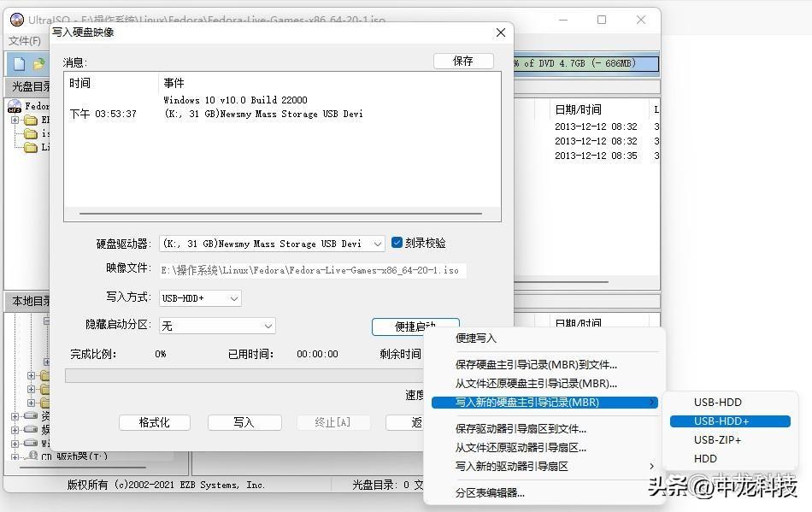The height and width of the screenshot is (512, 812).
Task: Click the 映像文件 path field
Action: tap(313, 270)
